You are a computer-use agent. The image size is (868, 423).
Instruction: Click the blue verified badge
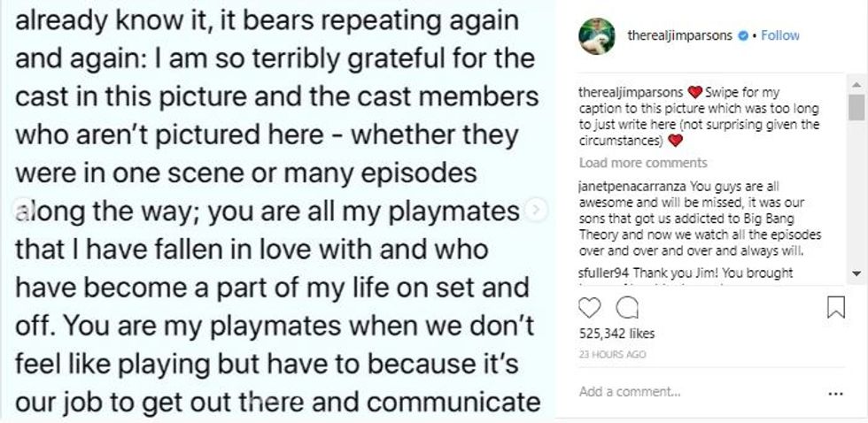coord(753,35)
